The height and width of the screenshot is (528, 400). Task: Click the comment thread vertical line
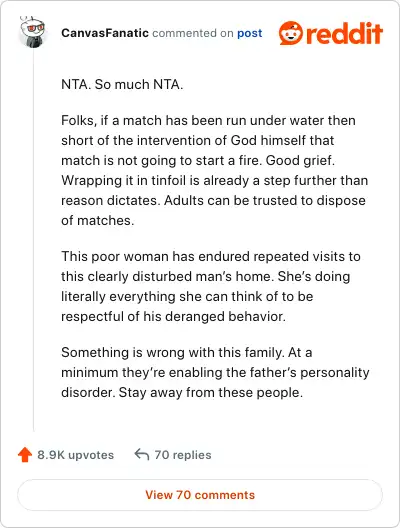(33, 240)
